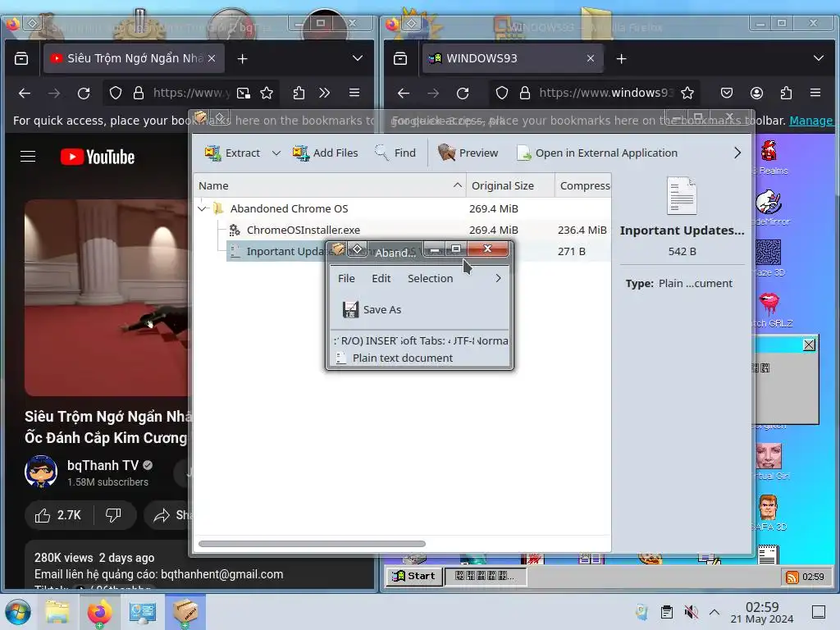List all tabs in WINDOWS93 Firefox window

coord(818,58)
